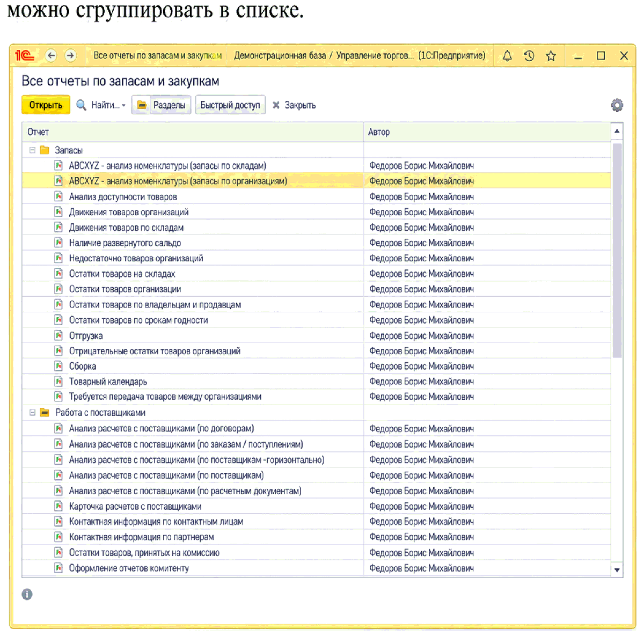Click report icon next to Сборка

[x=58, y=366]
